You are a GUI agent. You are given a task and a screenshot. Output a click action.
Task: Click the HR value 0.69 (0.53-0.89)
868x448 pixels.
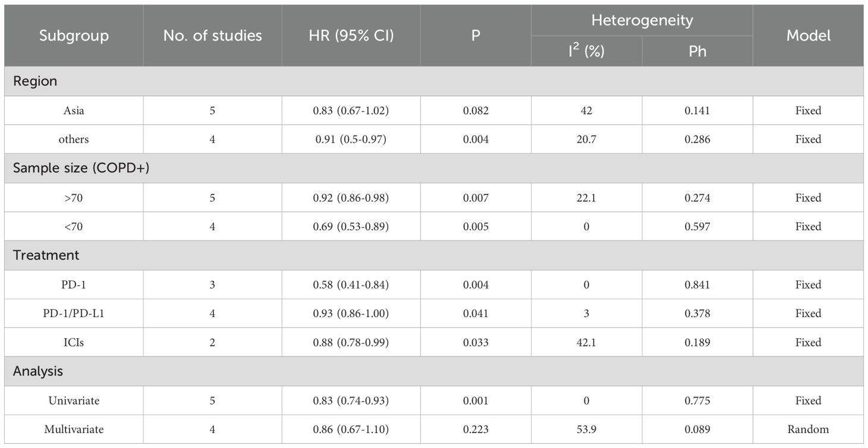351,227
